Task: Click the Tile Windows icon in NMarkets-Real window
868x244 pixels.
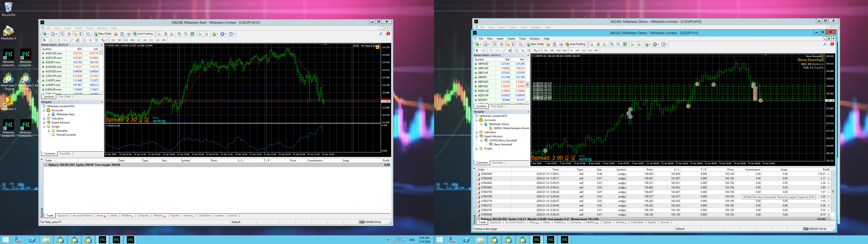Action: click(192, 34)
